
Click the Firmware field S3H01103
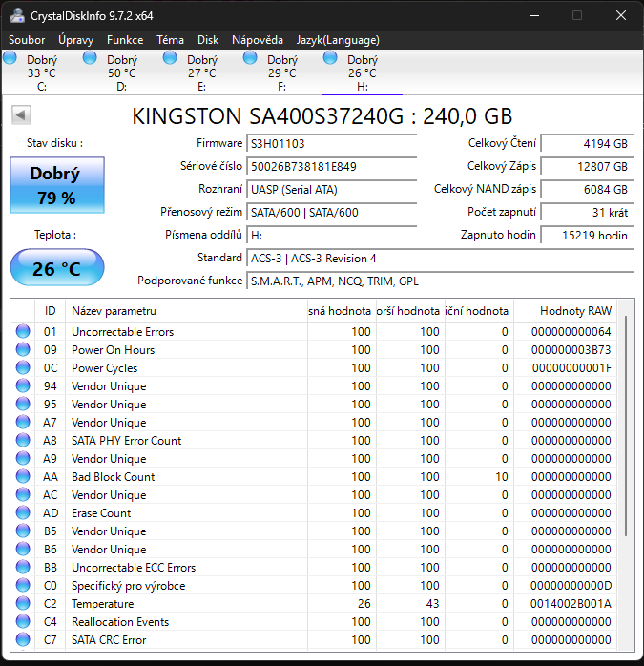coord(331,143)
